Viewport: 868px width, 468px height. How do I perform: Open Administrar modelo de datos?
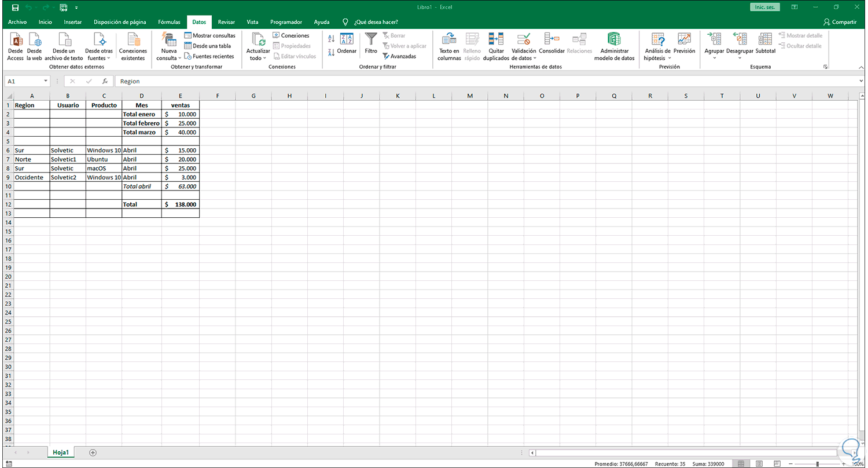(x=614, y=46)
